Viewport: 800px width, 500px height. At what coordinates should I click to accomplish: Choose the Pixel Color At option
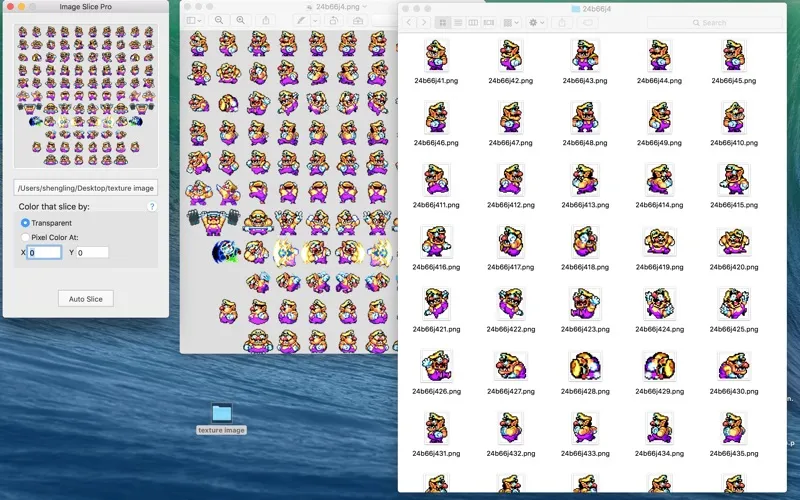pos(26,237)
